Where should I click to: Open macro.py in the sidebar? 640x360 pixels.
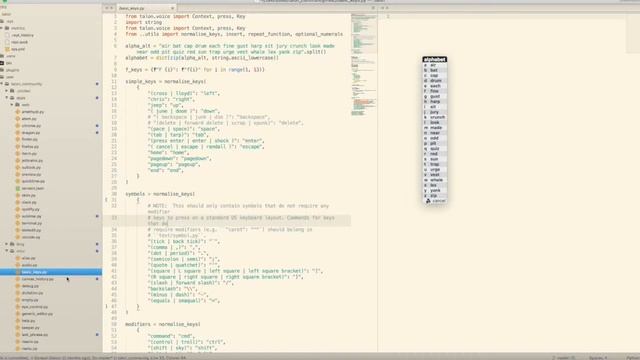tap(30, 342)
